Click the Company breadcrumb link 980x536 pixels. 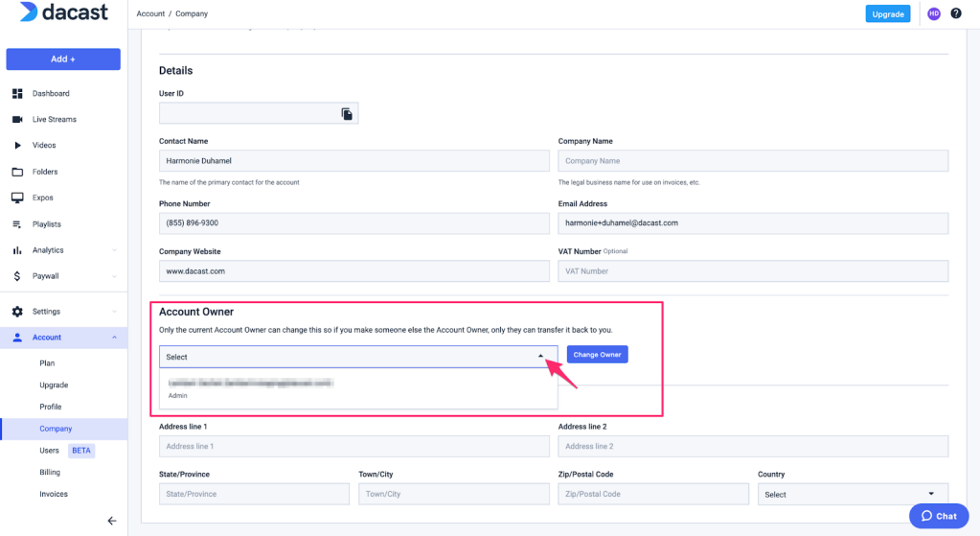tap(192, 13)
